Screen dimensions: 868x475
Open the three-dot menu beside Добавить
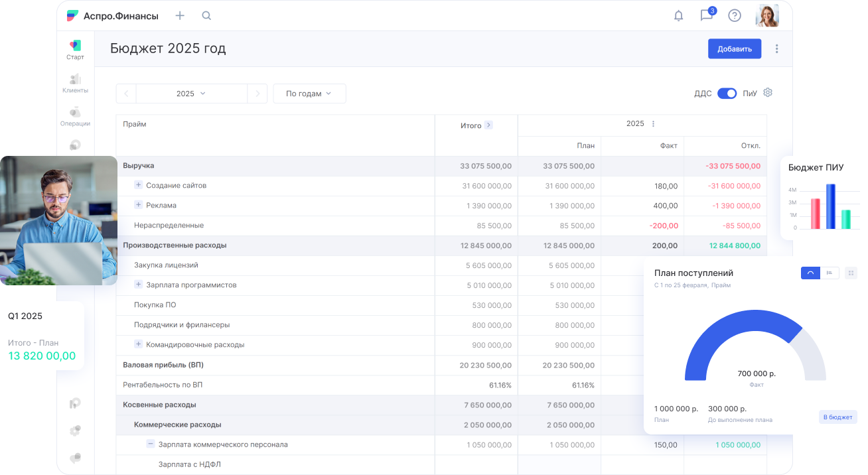[x=777, y=48]
